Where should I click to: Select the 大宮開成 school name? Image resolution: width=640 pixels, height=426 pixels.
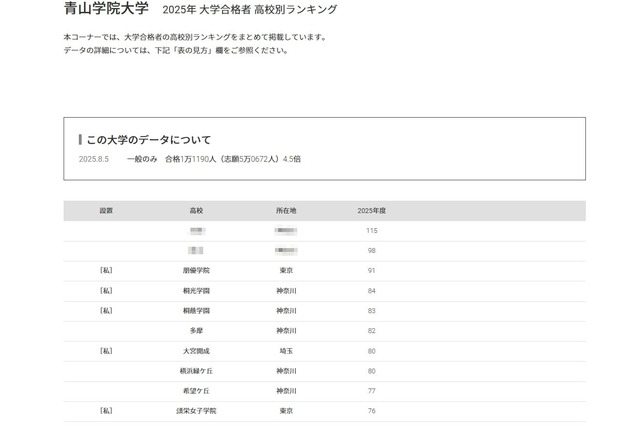[196, 351]
